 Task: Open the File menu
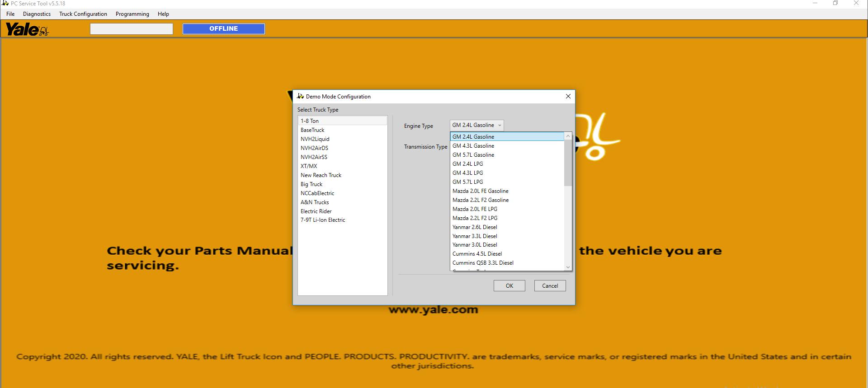[10, 14]
